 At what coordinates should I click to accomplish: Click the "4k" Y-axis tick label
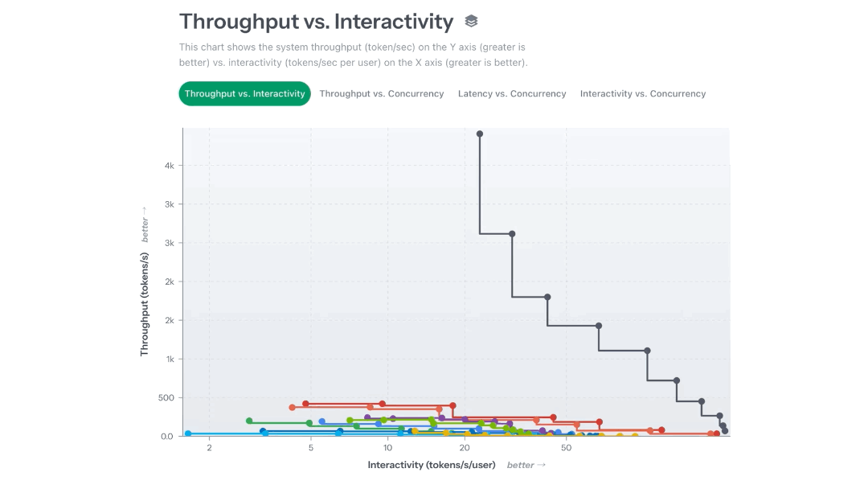pos(170,166)
